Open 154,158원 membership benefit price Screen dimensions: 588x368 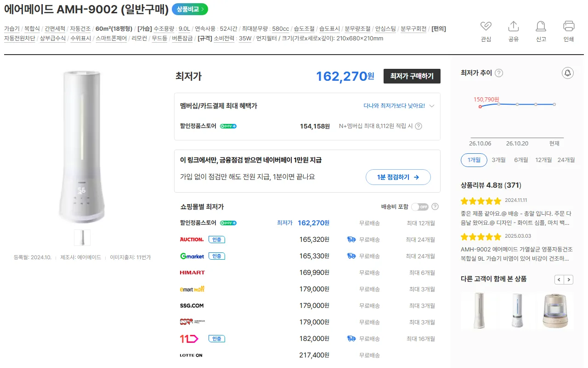(x=315, y=126)
